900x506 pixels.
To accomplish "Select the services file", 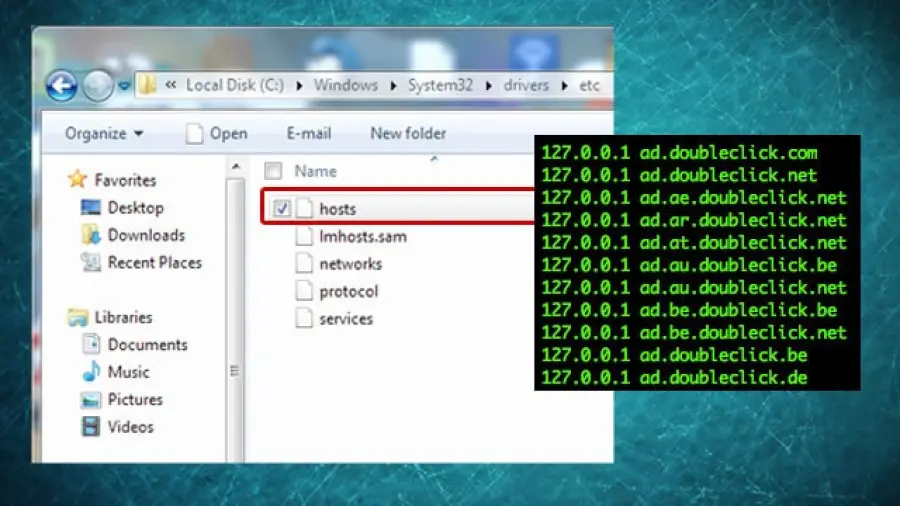I will (346, 319).
